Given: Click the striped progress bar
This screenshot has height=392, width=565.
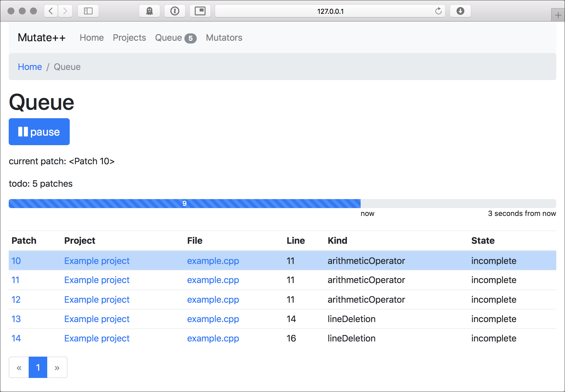Looking at the screenshot, I should pyautogui.click(x=184, y=204).
